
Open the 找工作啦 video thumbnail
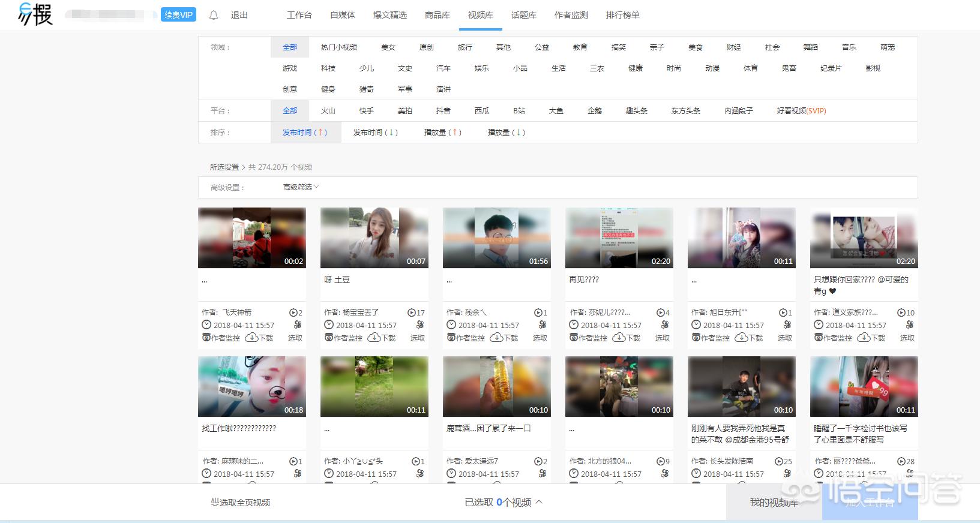tap(252, 386)
